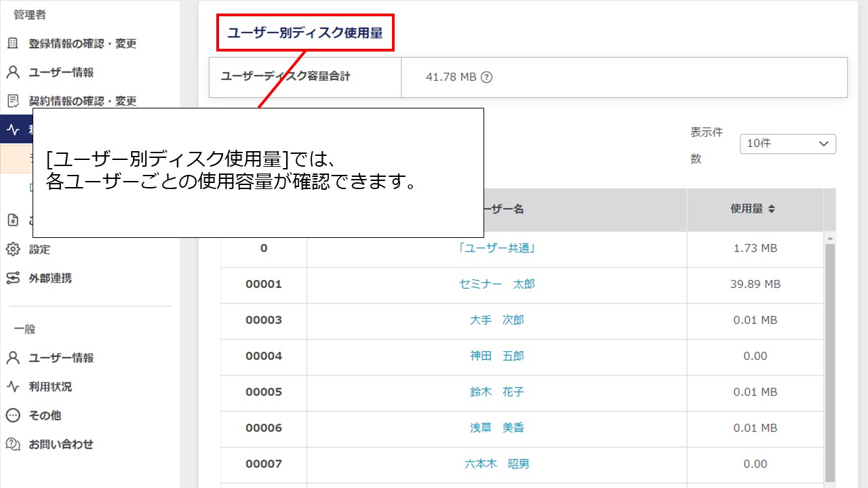This screenshot has width=868, height=488.
Task: Click the 41.78 MB total value
Action: (451, 77)
